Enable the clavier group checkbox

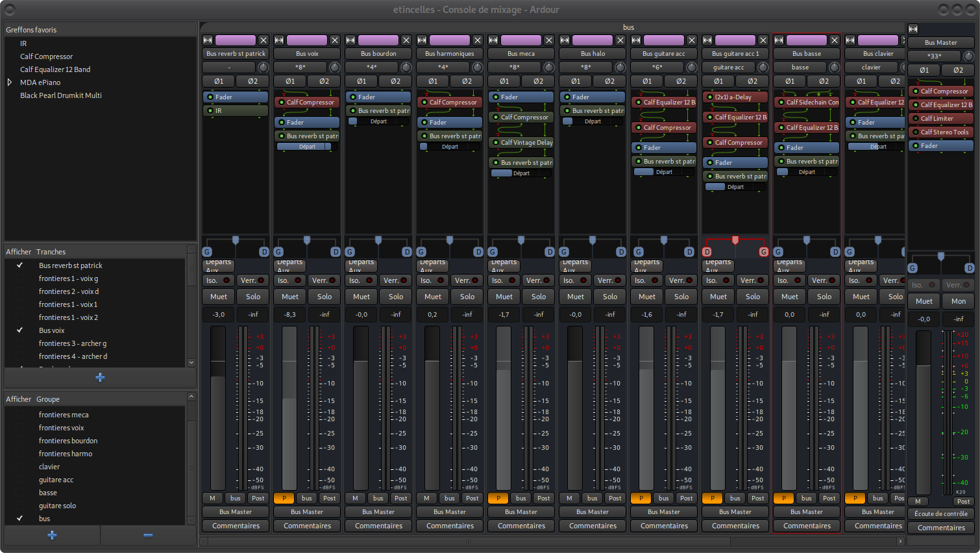coord(20,467)
